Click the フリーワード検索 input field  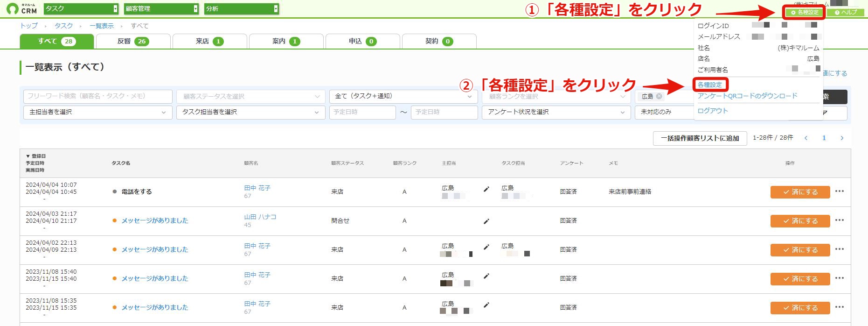(x=97, y=96)
